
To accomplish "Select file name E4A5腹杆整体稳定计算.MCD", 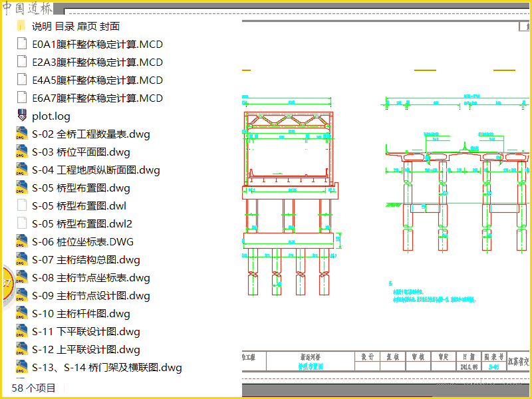I will [97, 80].
